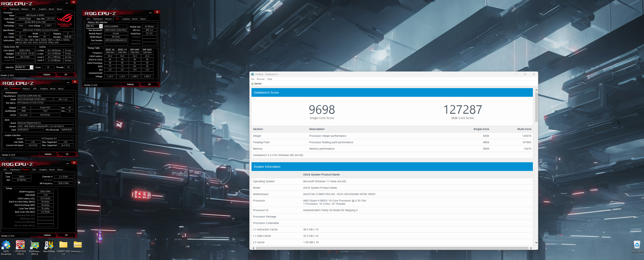644x260 pixels.
Task: Click ROG CROSSHAIR X870E HERO model field
Action: [x=35, y=99]
